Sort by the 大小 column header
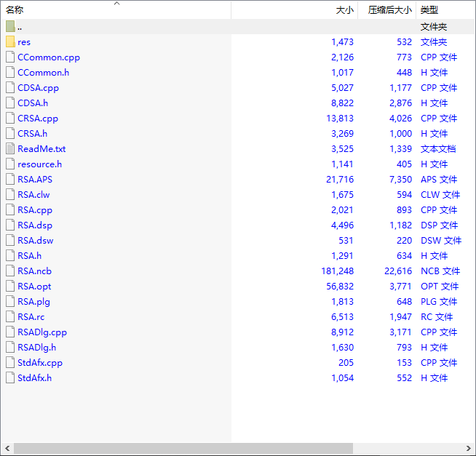The width and height of the screenshot is (476, 456). point(295,10)
